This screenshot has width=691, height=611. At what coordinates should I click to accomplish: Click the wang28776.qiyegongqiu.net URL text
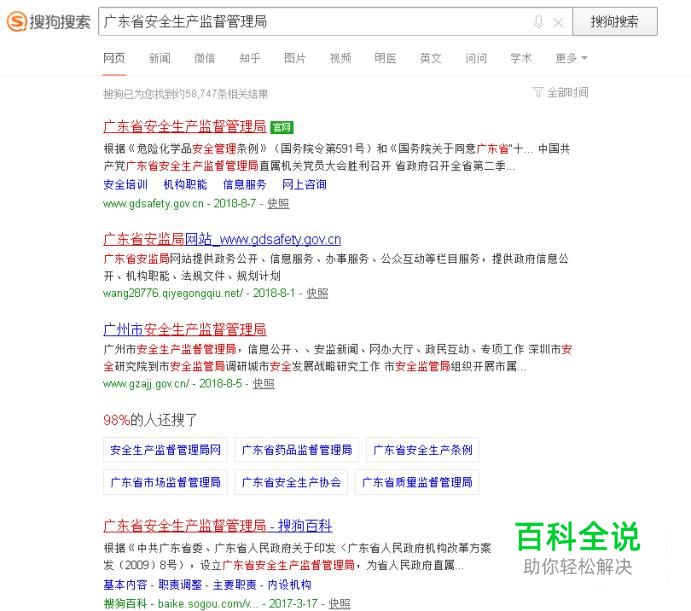point(173,293)
